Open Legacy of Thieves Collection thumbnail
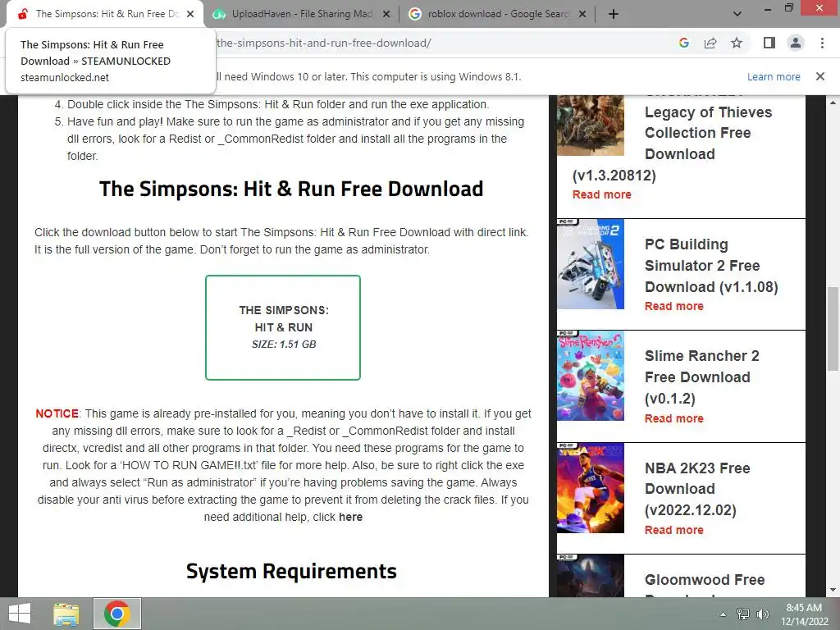Image resolution: width=840 pixels, height=630 pixels. coord(591,126)
